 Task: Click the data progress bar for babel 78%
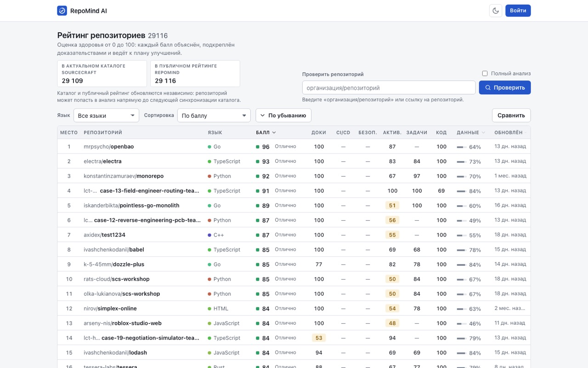462,250
